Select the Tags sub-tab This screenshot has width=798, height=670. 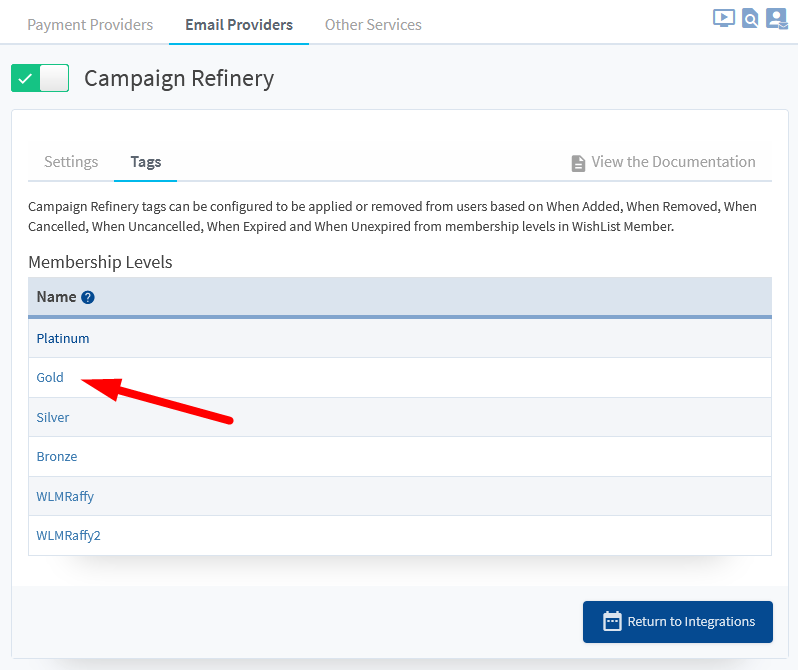click(x=146, y=161)
